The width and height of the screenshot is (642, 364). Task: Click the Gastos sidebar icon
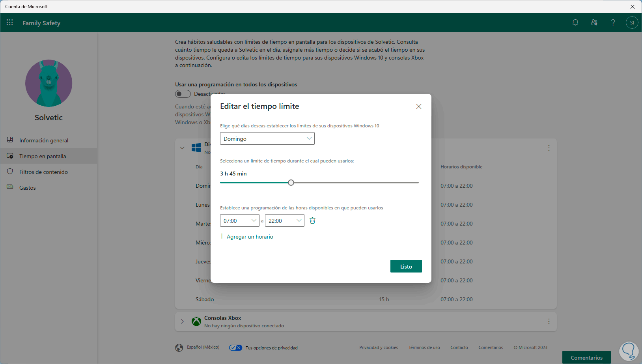coord(10,187)
